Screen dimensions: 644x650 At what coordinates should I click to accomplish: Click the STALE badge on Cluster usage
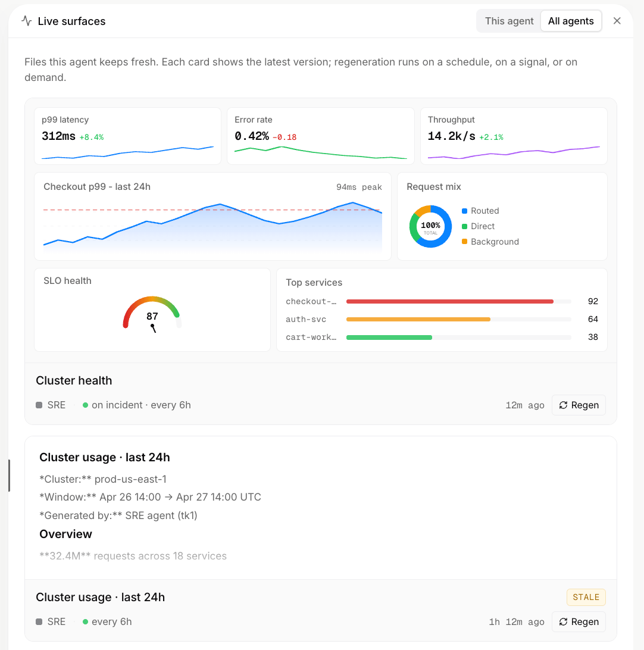(586, 598)
